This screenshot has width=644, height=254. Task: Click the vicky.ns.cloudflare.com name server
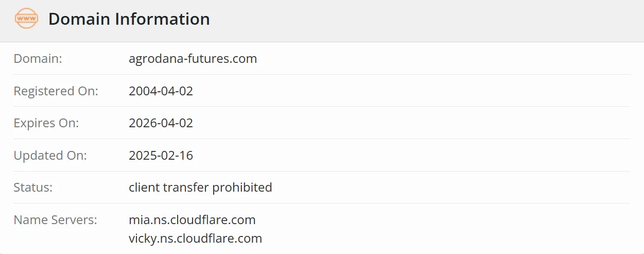click(x=196, y=239)
